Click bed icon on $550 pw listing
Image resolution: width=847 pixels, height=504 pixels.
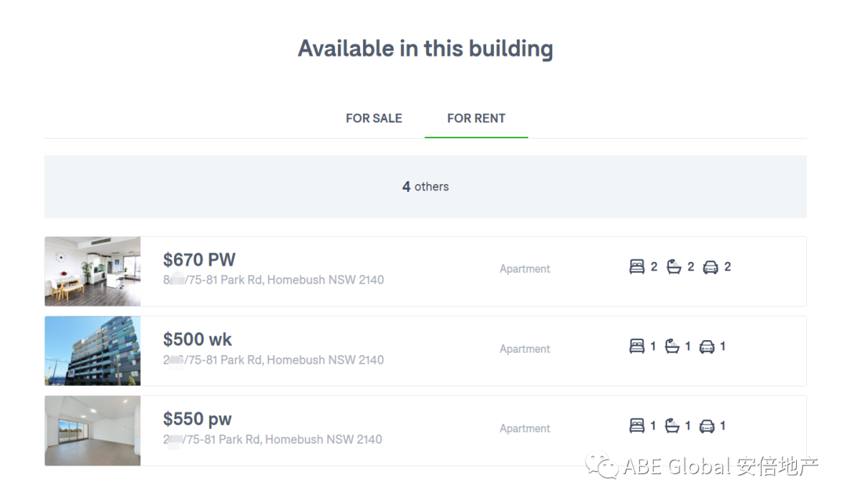[x=637, y=426]
